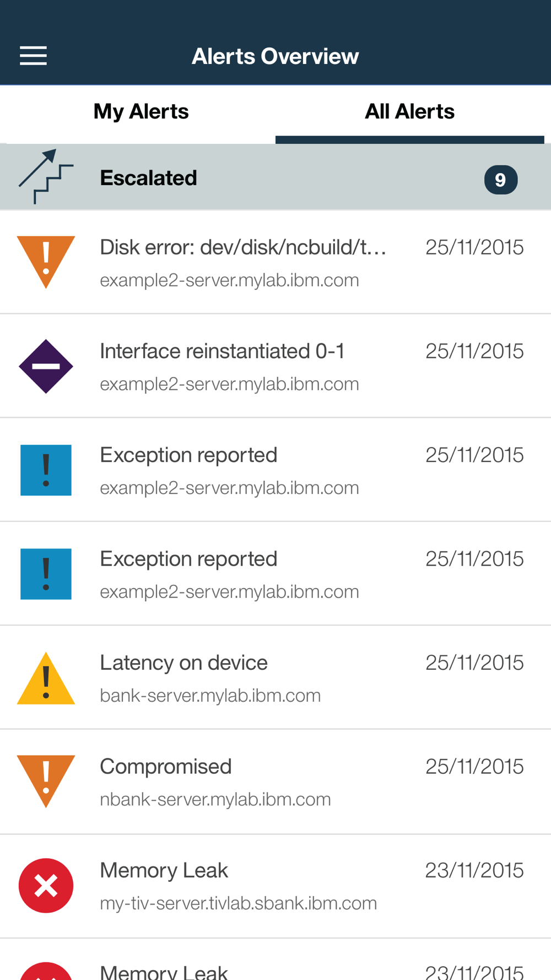
Task: Click orange warning icon beside Compromised
Action: (x=46, y=779)
